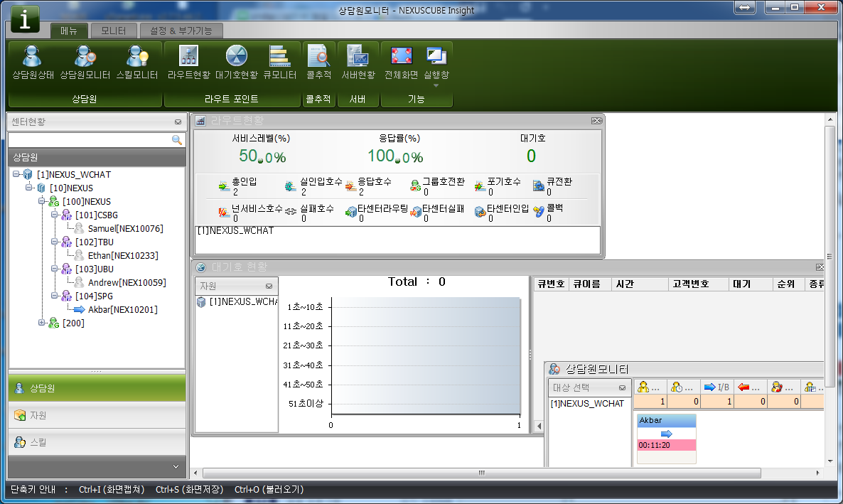
Task: Switch to the 메뉴 ribbon tab
Action: tap(69, 31)
